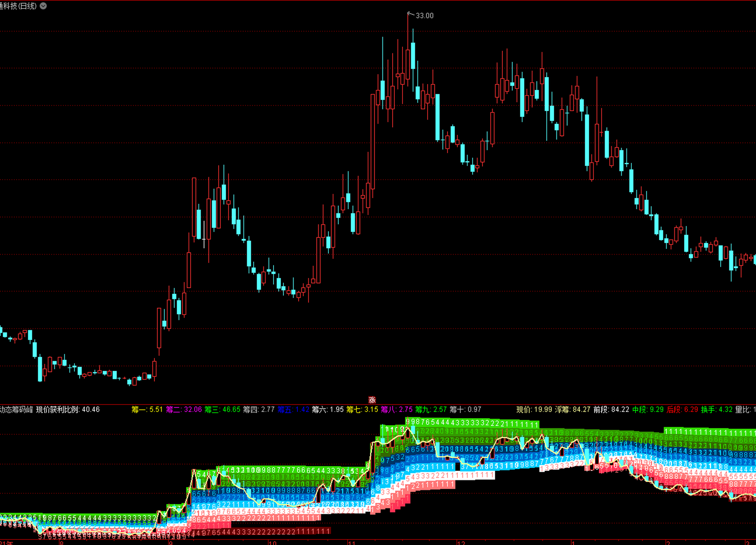Click the red 涨 marker below the chart
The height and width of the screenshot is (545, 756).
[x=372, y=400]
